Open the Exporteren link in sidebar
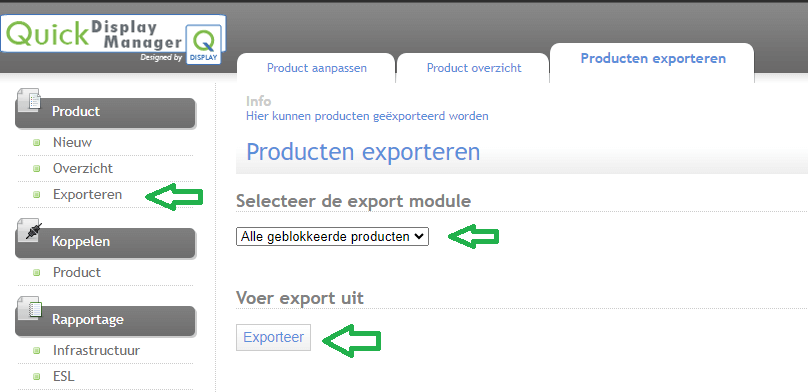 tap(88, 195)
